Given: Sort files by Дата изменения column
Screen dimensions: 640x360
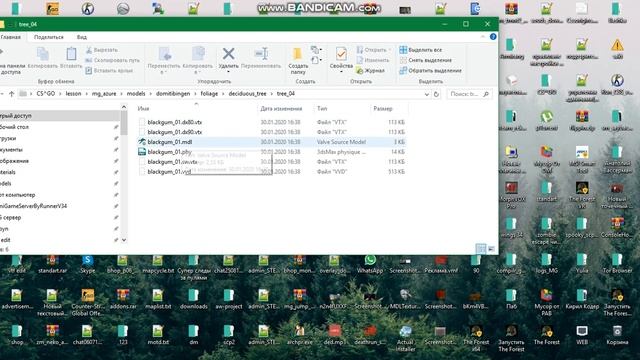Looking at the screenshot, I should (281, 109).
